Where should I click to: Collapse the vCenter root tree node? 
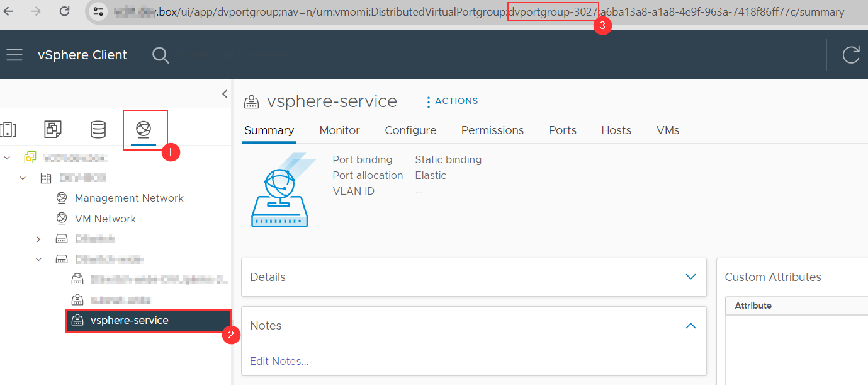(7, 157)
